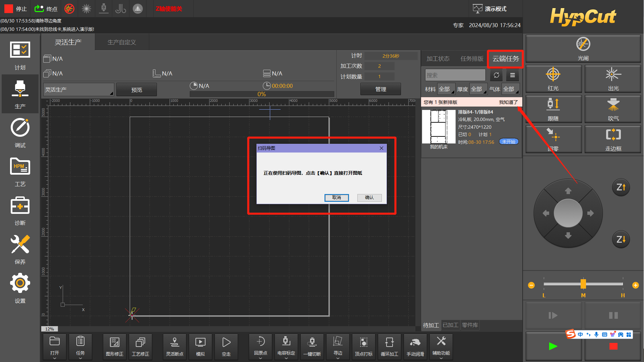Expand the 材料 全部 filter dropdown
The image size is (644, 362).
pos(446,89)
